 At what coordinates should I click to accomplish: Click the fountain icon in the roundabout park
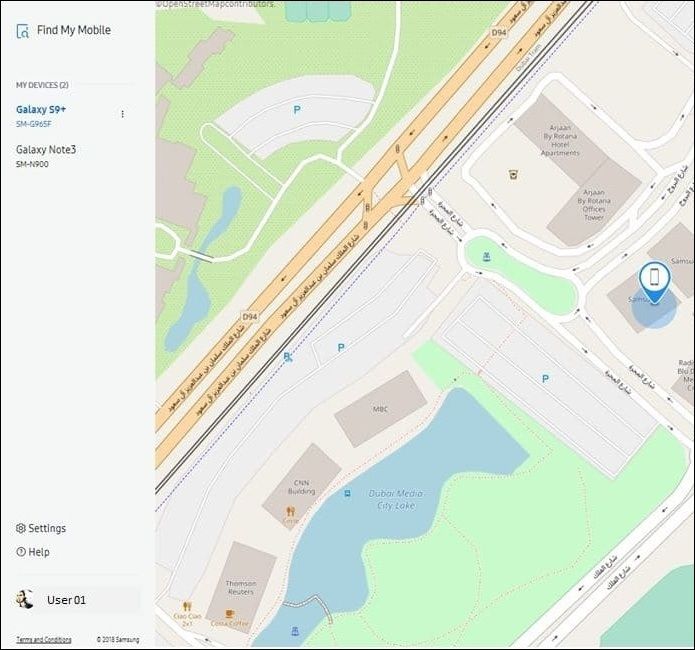point(487,256)
